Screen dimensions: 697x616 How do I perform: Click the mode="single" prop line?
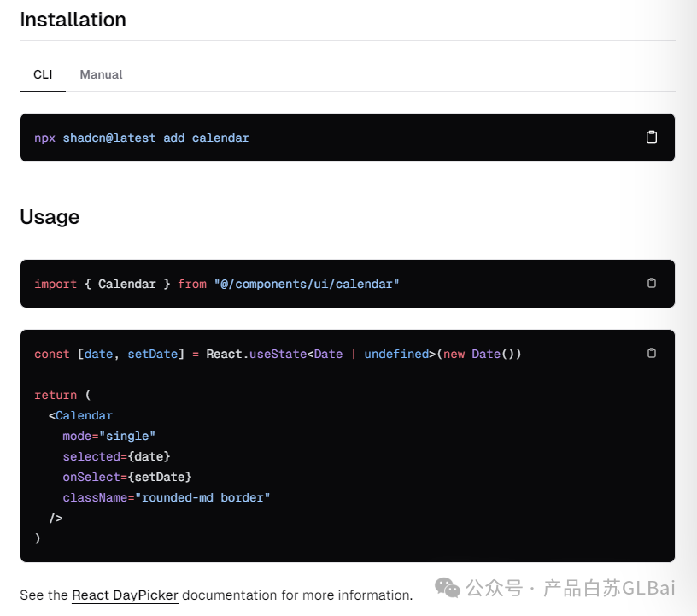click(109, 436)
